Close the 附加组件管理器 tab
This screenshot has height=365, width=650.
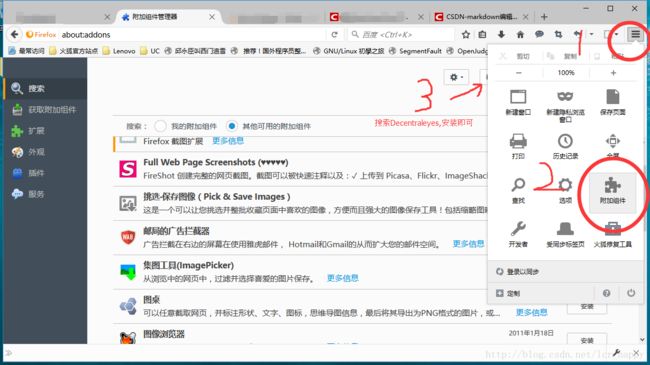[x=211, y=17]
